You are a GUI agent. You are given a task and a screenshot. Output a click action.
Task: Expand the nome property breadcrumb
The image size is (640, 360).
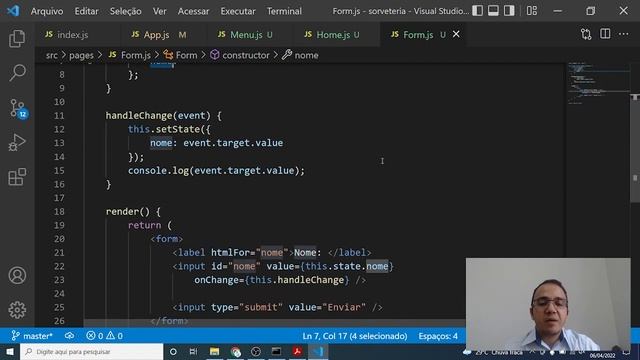[x=300, y=55]
